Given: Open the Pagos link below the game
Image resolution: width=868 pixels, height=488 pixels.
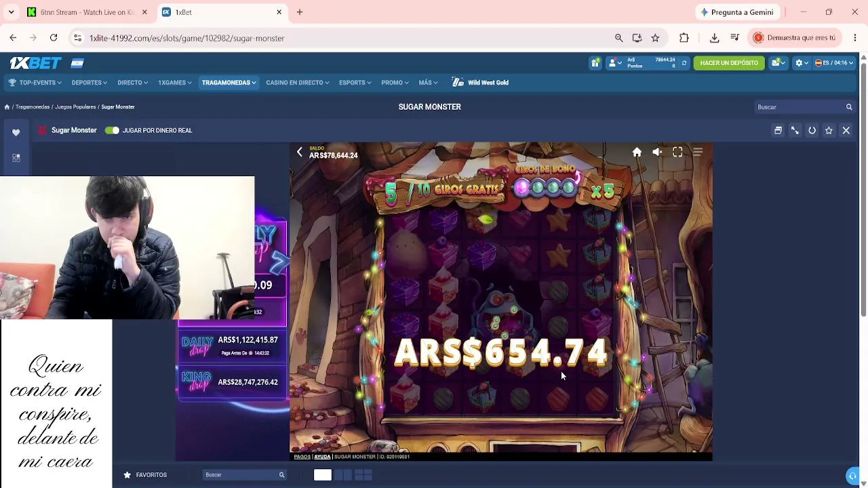Looking at the screenshot, I should tap(302, 457).
